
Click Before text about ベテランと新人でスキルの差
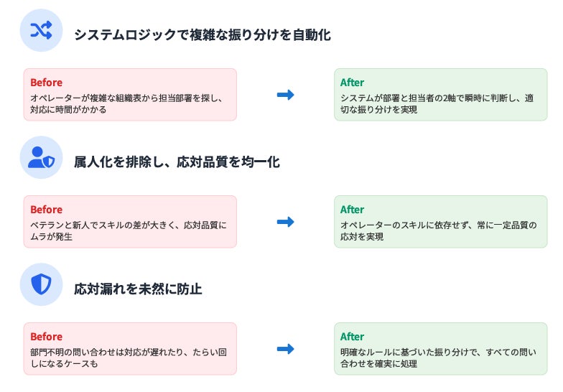(129, 231)
